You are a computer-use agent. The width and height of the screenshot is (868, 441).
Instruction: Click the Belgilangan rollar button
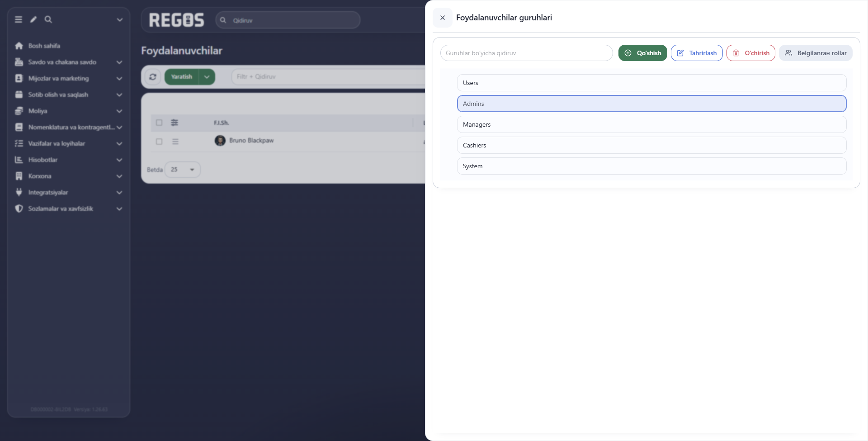(x=816, y=53)
